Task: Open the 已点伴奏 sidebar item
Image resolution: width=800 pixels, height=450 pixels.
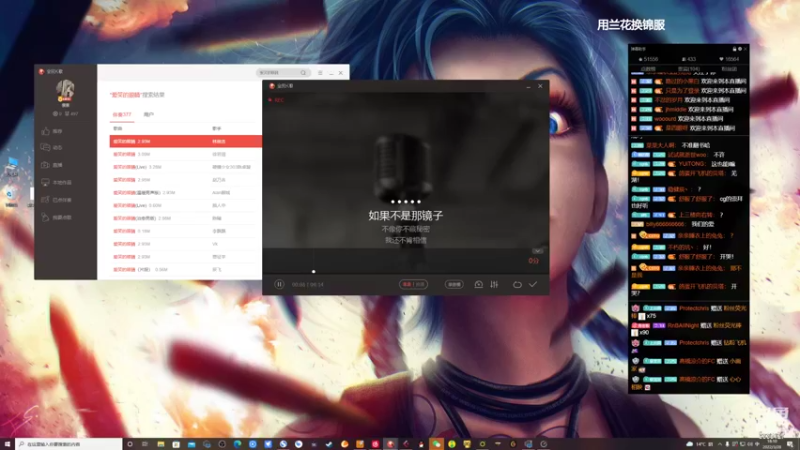Action: [57, 199]
